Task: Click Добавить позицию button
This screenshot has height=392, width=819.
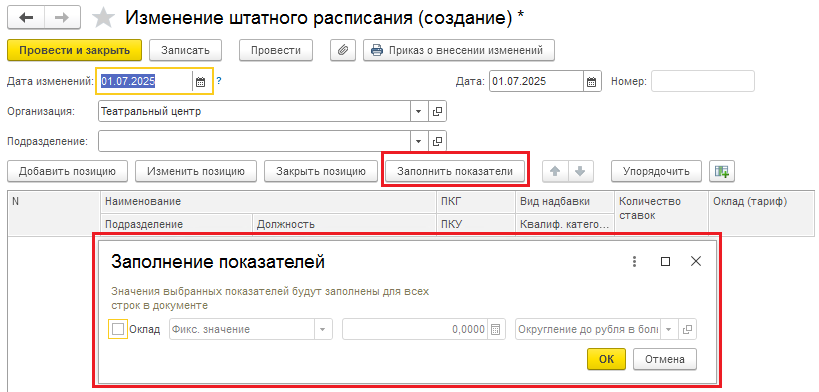Action: tap(67, 171)
